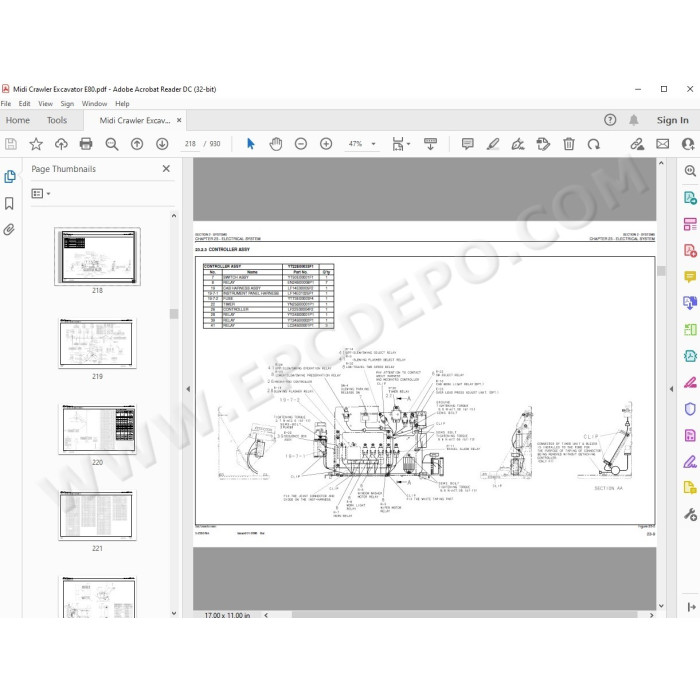
Task: Activate the Hand pan tool
Action: [276, 144]
